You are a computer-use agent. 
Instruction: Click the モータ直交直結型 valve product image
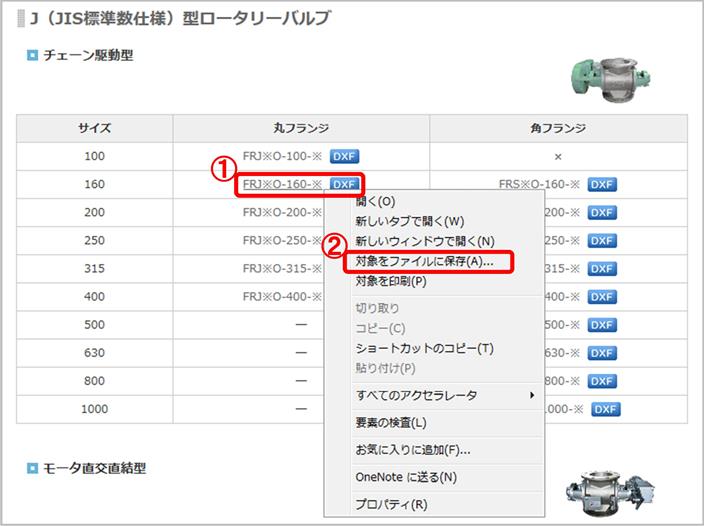pyautogui.click(x=610, y=493)
